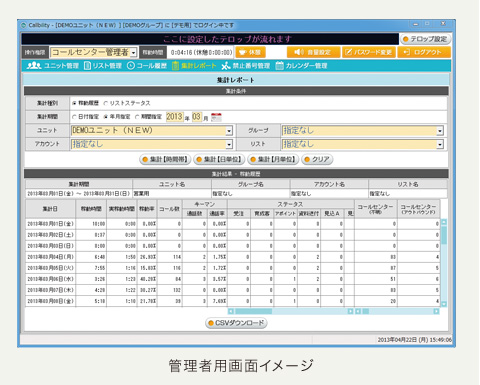The height and width of the screenshot is (385, 480).
Task: Click the 26.93% rate cell
Action: pos(147,257)
